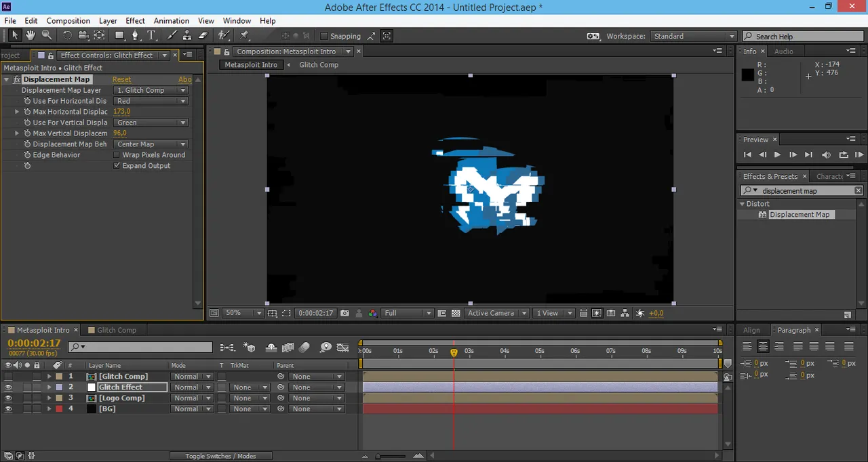Click the current time indicator marker
This screenshot has height=462, width=868.
click(x=454, y=352)
